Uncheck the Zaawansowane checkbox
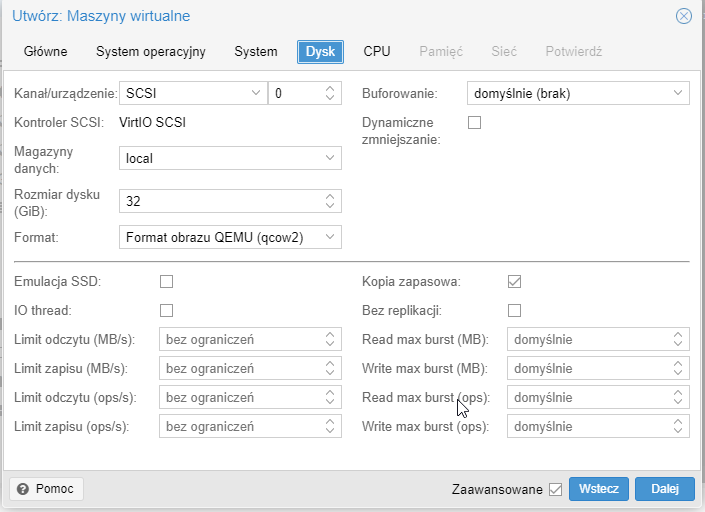The height and width of the screenshot is (512, 705). click(x=556, y=490)
